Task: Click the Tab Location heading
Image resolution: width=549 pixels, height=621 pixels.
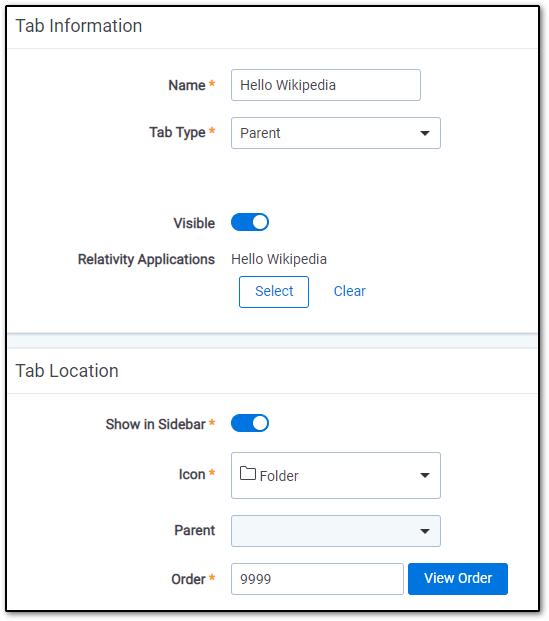Action: click(x=67, y=371)
